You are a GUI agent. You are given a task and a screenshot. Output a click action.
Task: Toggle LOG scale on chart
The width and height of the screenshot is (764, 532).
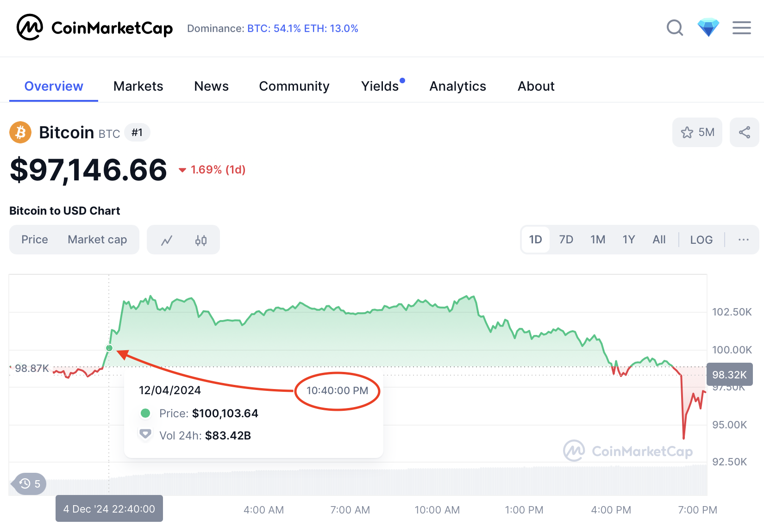coord(701,240)
